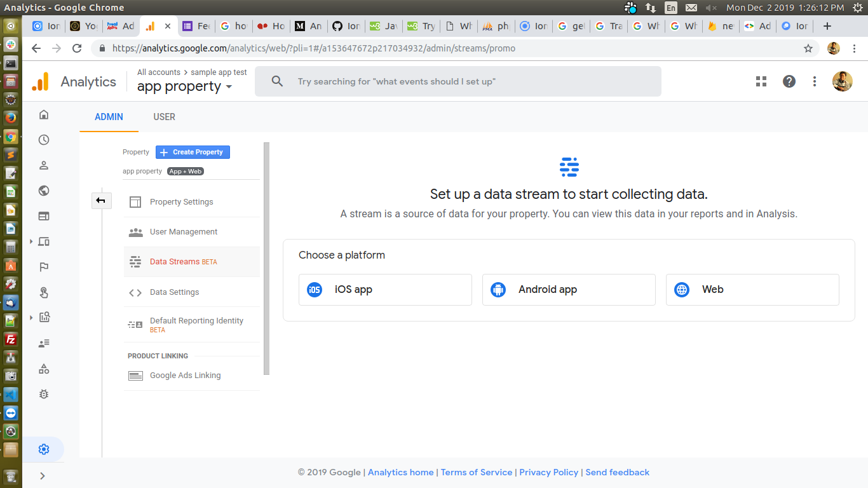The width and height of the screenshot is (868, 488).
Task: Select the Audience person icon in navigation
Action: pos(43,165)
